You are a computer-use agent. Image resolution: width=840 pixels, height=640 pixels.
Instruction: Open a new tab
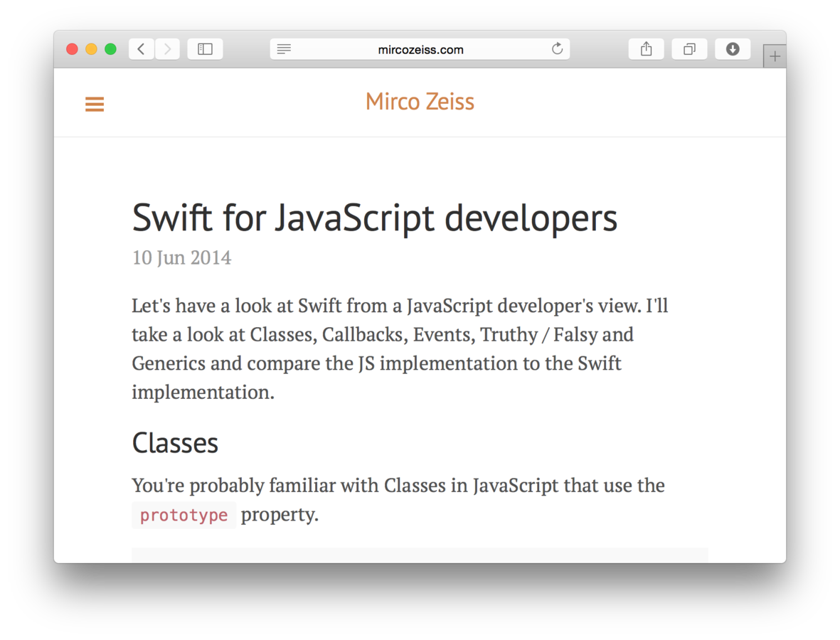(x=775, y=56)
